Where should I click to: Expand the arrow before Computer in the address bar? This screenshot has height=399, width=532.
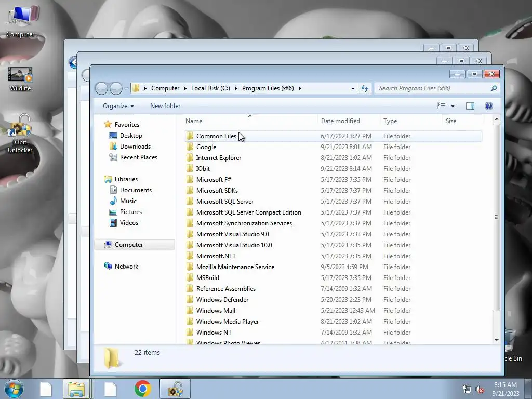pos(145,88)
